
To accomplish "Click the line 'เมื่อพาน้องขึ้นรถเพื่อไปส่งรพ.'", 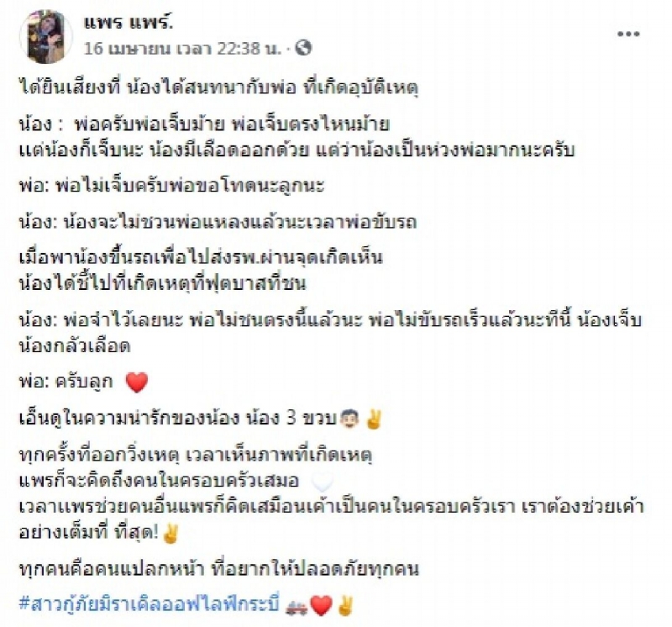I will pos(201,257).
